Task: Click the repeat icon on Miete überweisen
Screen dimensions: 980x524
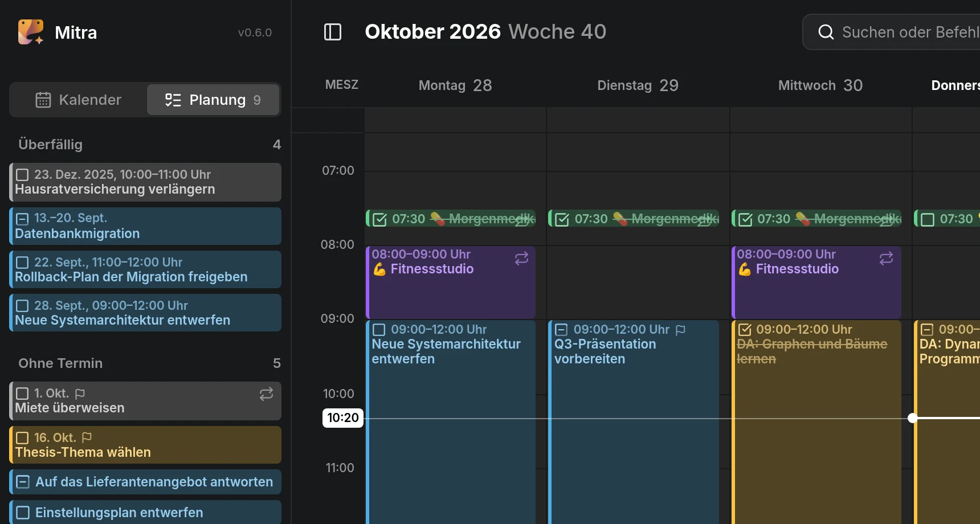Action: click(266, 394)
